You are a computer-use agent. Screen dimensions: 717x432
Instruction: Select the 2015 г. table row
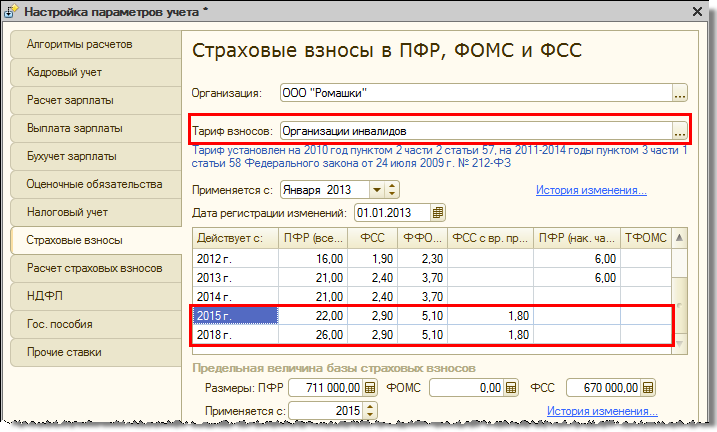click(432, 315)
